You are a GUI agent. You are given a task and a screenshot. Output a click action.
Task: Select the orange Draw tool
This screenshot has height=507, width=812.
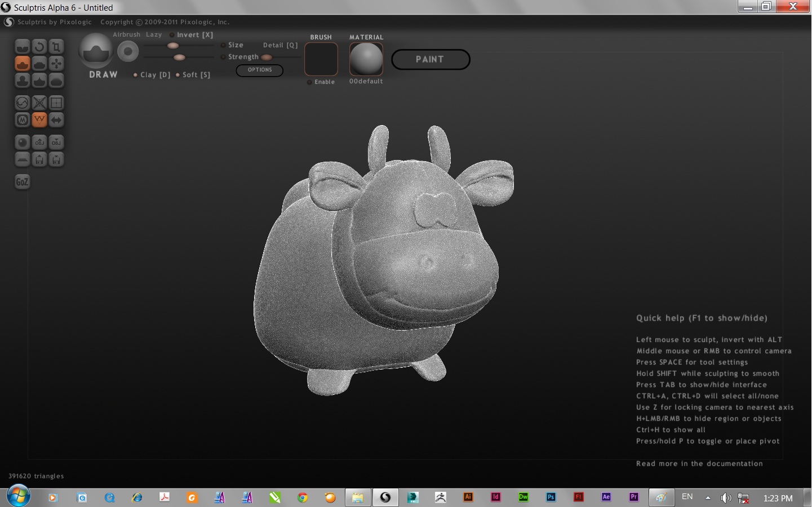coord(23,64)
